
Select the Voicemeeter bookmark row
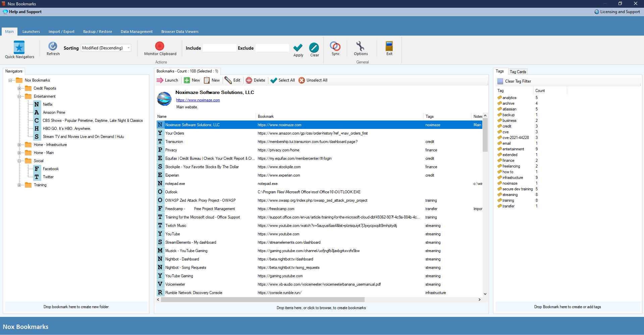[319, 284]
